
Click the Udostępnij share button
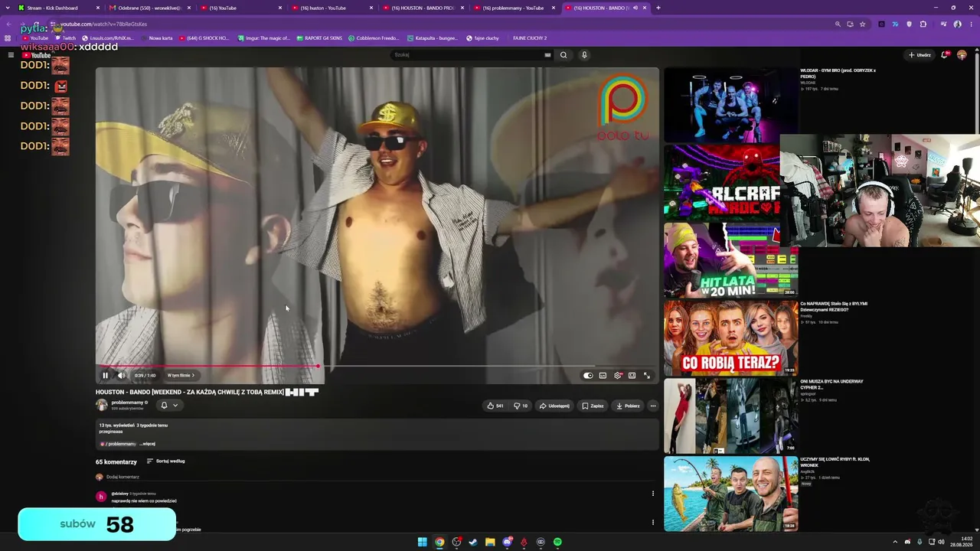(x=554, y=406)
